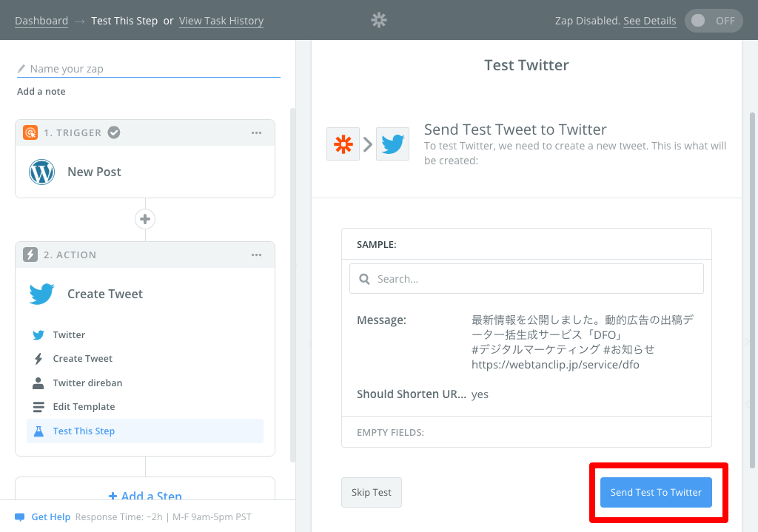758x532 pixels.
Task: Click lines icon beside Edit Template
Action: [x=38, y=407]
